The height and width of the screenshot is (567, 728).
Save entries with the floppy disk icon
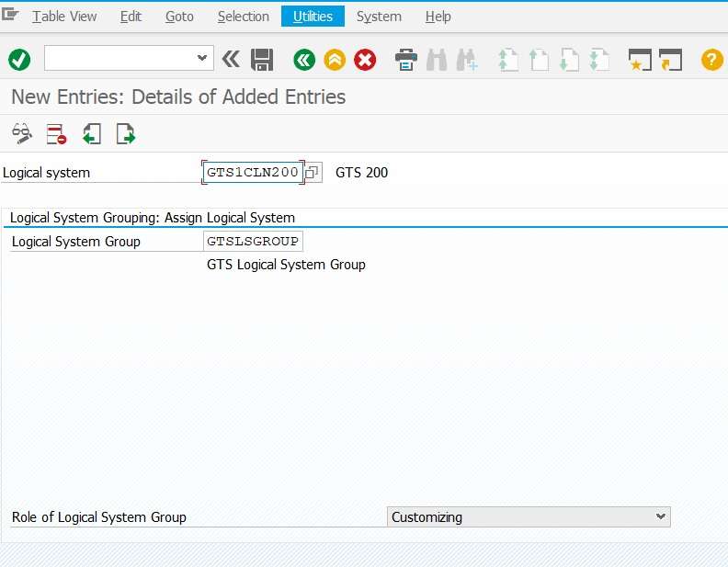click(262, 60)
